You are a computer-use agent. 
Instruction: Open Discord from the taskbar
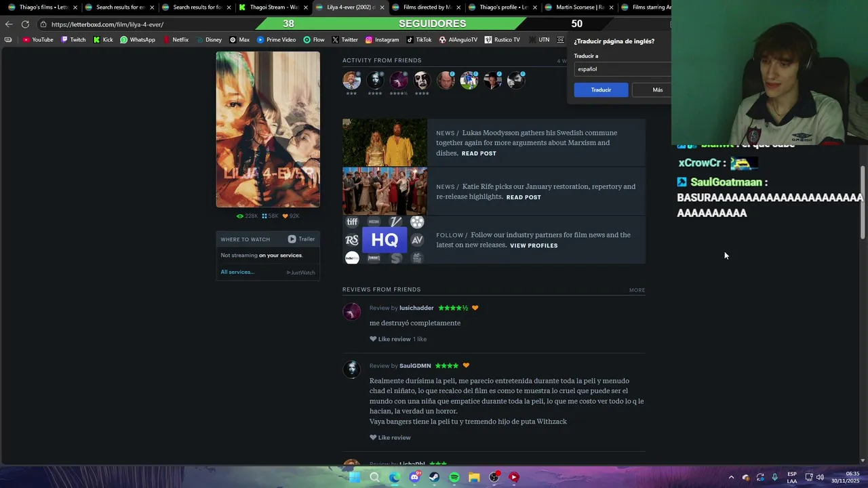point(414,477)
